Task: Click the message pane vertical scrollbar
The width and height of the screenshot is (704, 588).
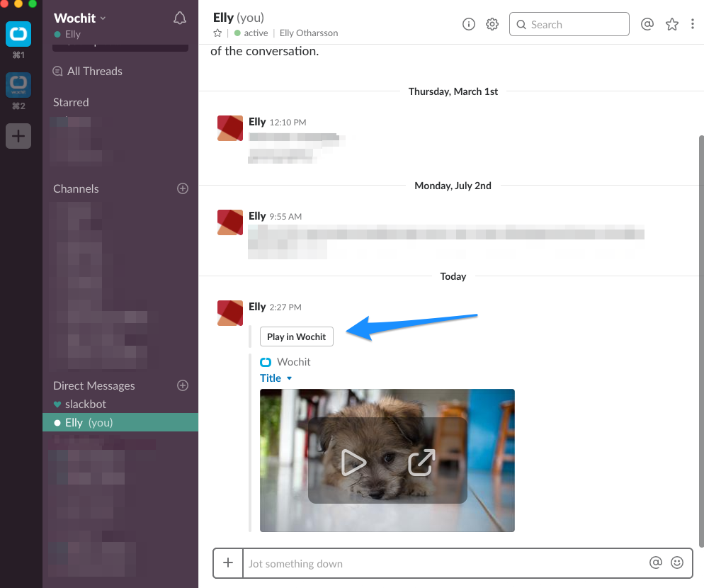Action: click(x=701, y=341)
